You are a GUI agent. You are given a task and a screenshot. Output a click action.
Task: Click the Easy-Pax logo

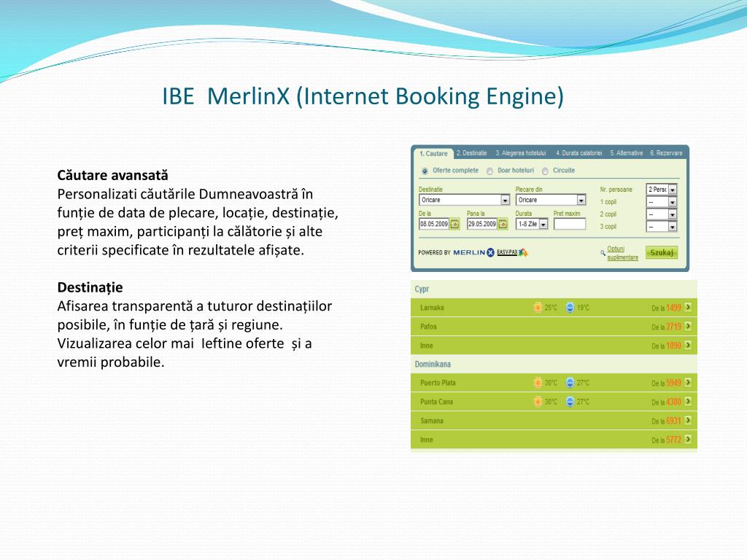pyautogui.click(x=513, y=252)
